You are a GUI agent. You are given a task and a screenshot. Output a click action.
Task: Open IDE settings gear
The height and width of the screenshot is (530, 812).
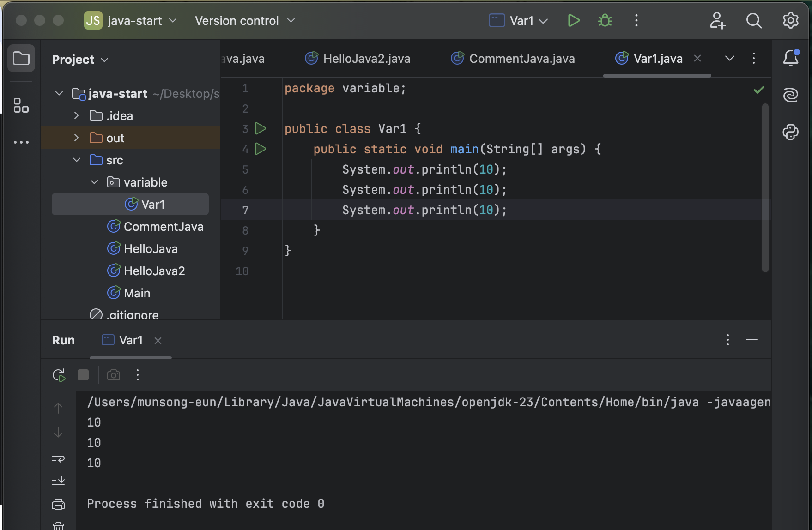coord(790,21)
